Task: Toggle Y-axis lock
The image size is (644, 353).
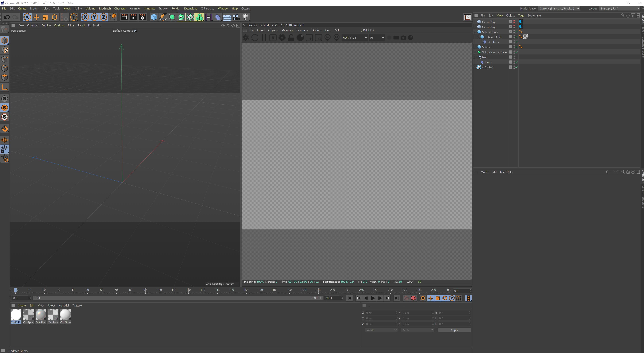Action: click(x=94, y=17)
